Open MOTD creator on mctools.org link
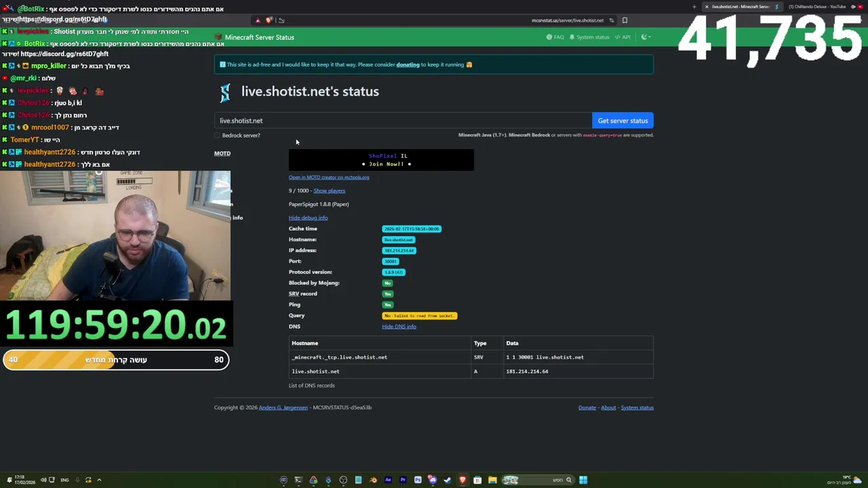Image resolution: width=868 pixels, height=488 pixels. pos(329,178)
